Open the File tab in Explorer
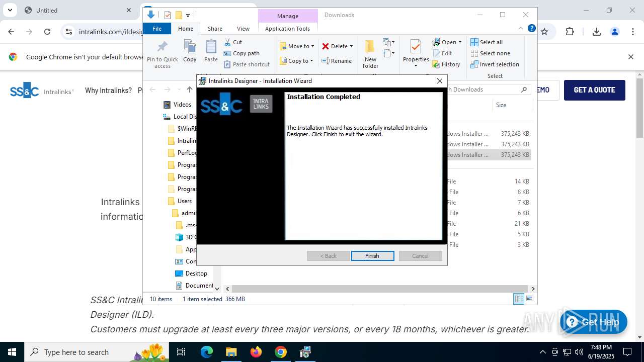The height and width of the screenshot is (362, 644). pyautogui.click(x=157, y=29)
